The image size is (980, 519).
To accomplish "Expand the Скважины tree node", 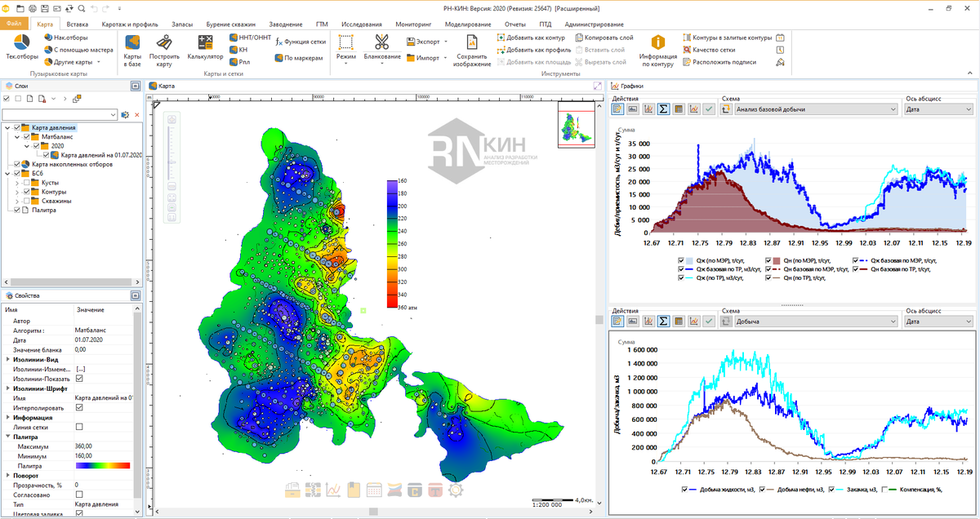I will coord(17,201).
